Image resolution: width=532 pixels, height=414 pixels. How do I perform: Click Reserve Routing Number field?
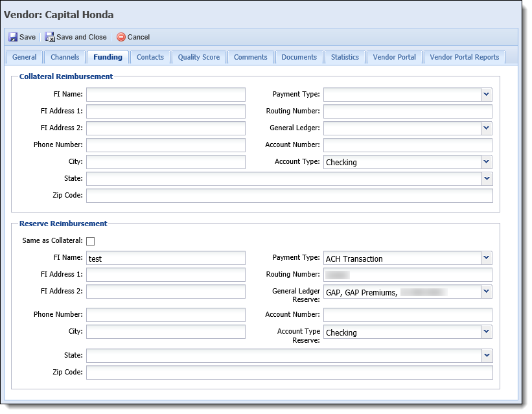coord(408,275)
